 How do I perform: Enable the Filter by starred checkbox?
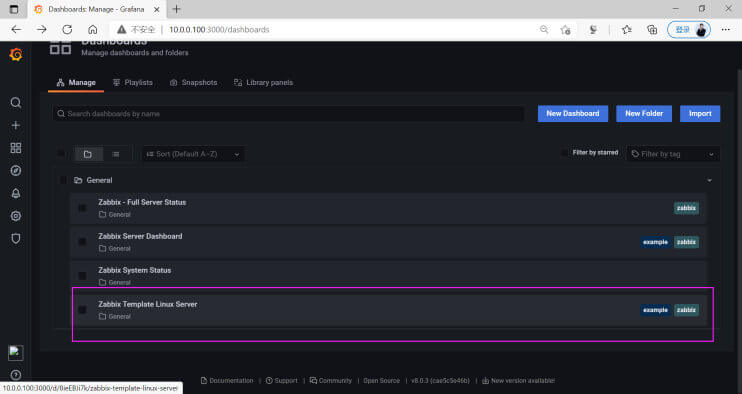click(564, 153)
